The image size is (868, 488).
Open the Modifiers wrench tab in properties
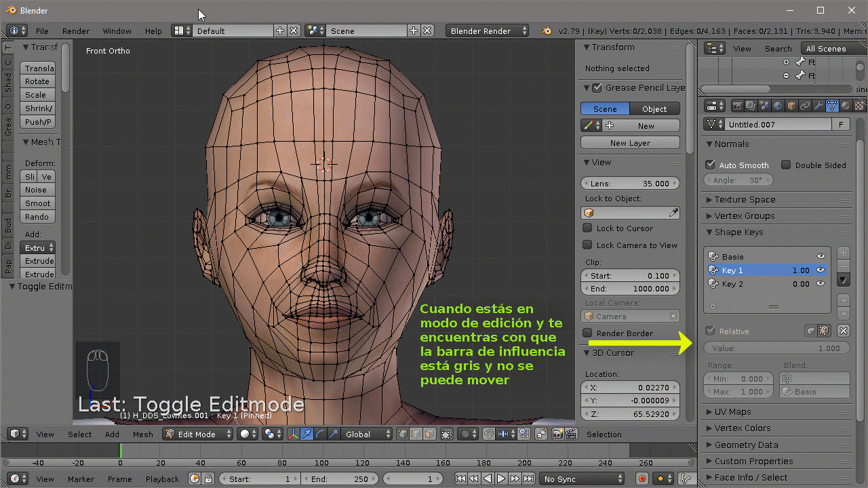(x=818, y=106)
